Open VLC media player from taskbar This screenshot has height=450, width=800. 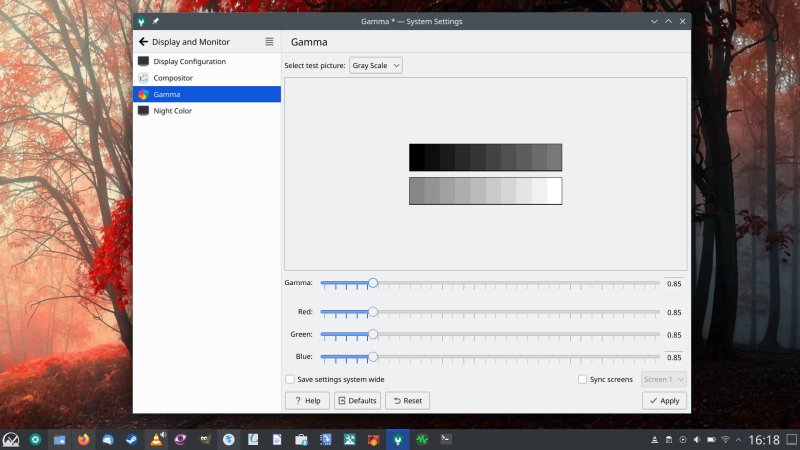[156, 439]
